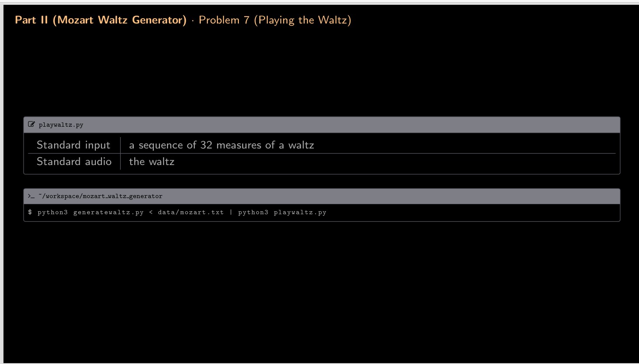
Task: Collapse the sequence of 32 measures row
Action: point(221,145)
